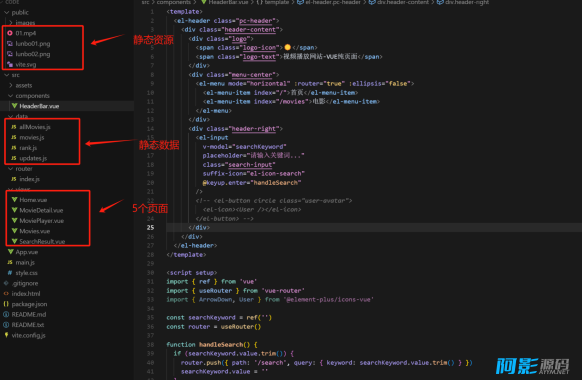
Task: Click the Vue icon of Movies.vue
Action: pyautogui.click(x=14, y=231)
